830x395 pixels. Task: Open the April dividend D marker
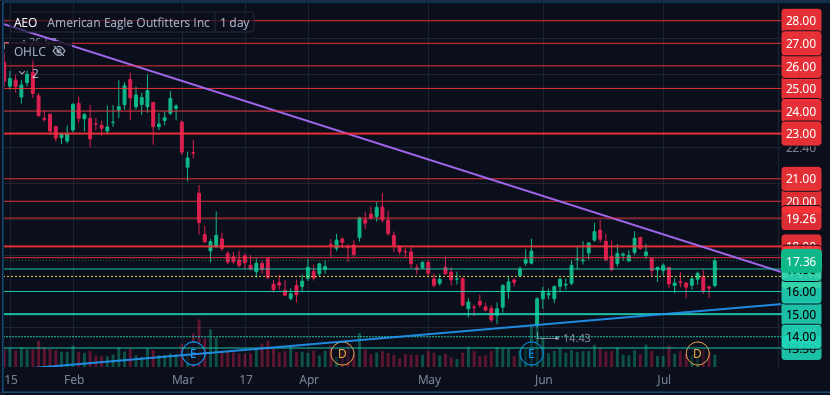342,353
